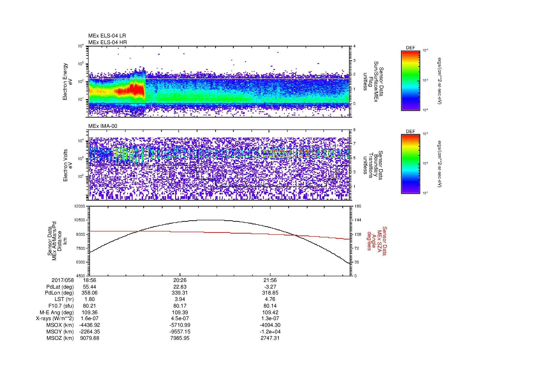Click the black altitude curve peak
Screen dimensions: 555x392
tap(210, 220)
